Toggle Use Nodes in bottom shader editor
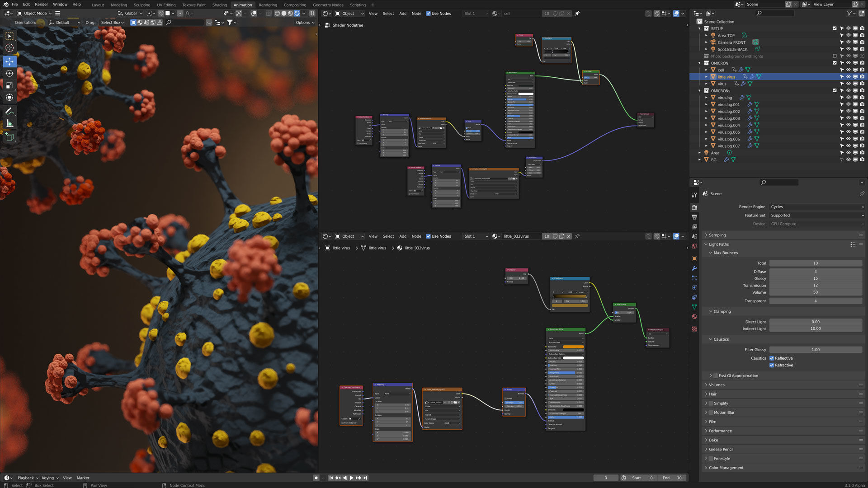 [x=428, y=236]
